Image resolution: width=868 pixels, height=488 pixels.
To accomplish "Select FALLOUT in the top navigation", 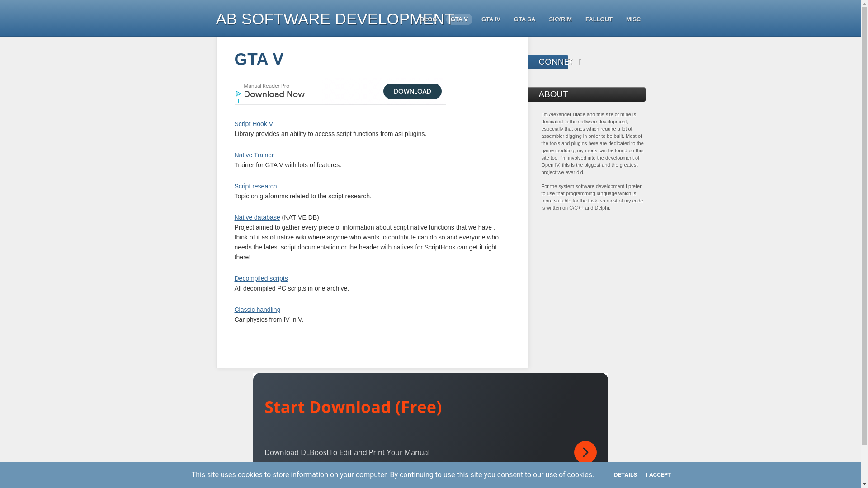I will [599, 19].
